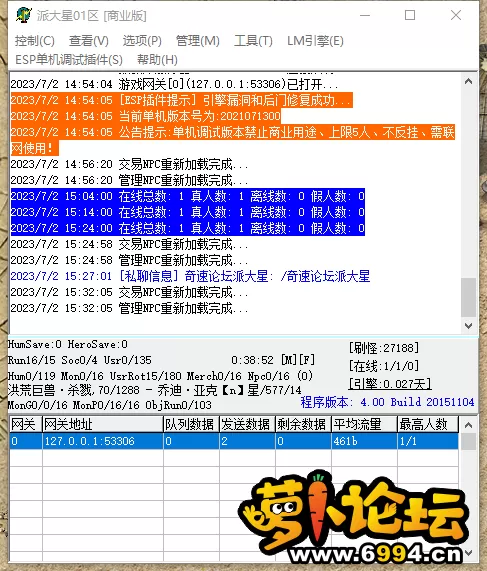Screen dimensions: 487x571
Task: Open the 管理(M) menu
Action: (x=197, y=41)
